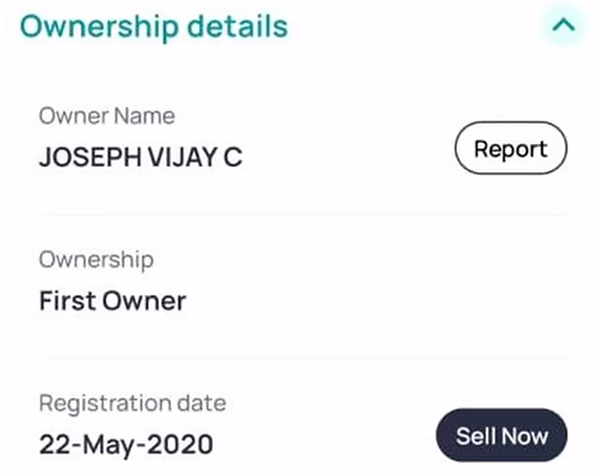Select the Owner Name field label
The image size is (600, 476).
tap(107, 116)
